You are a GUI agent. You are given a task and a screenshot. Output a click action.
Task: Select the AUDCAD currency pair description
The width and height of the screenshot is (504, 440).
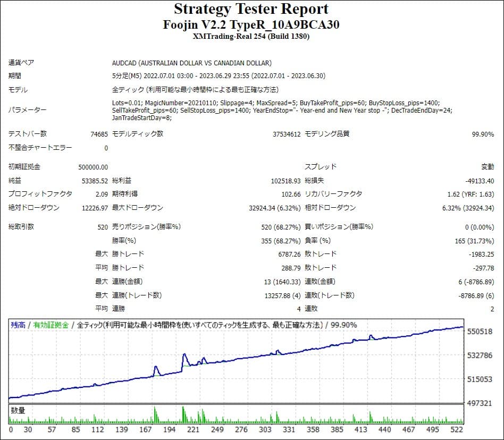point(191,63)
